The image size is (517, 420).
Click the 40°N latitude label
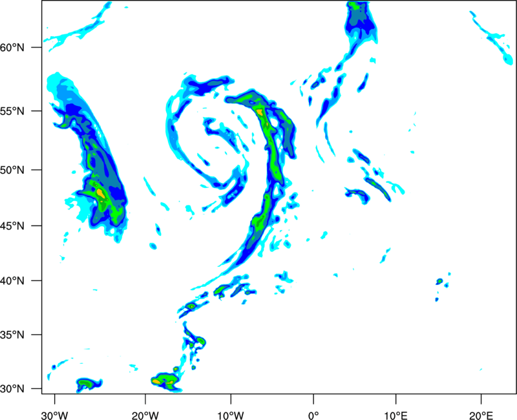pyautogui.click(x=12, y=280)
